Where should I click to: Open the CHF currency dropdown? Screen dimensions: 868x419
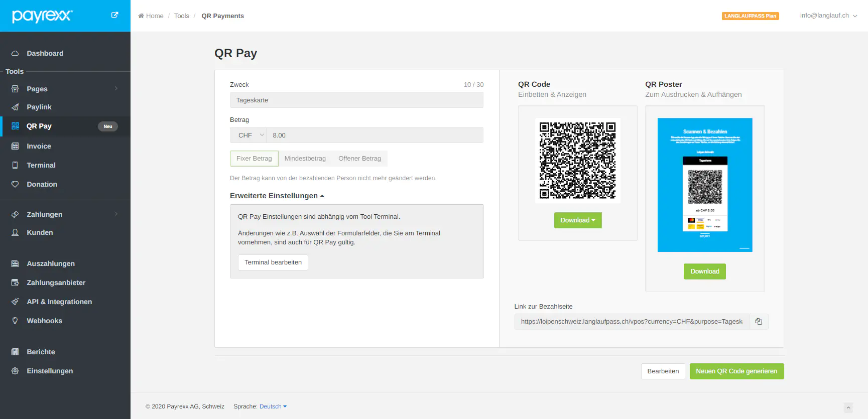(249, 135)
